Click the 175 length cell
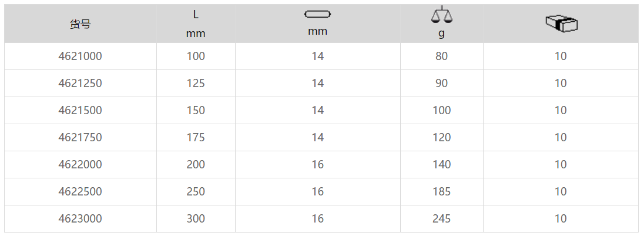This screenshot has height=239, width=644. point(196,138)
